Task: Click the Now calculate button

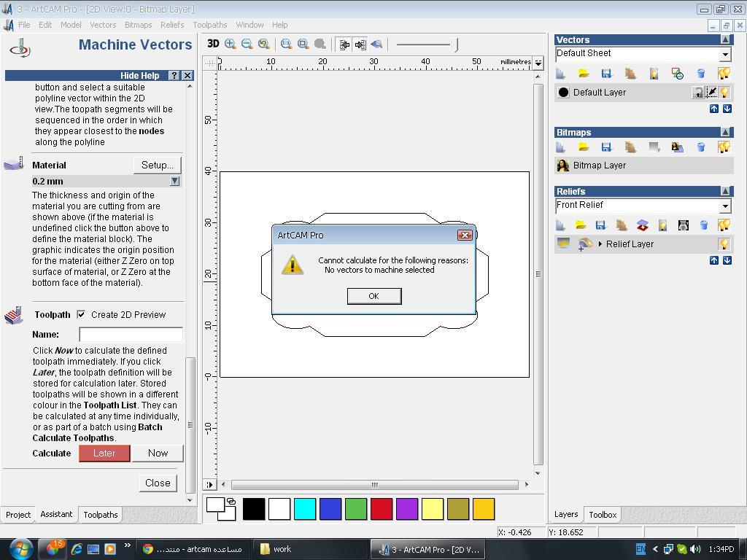Action: (158, 454)
